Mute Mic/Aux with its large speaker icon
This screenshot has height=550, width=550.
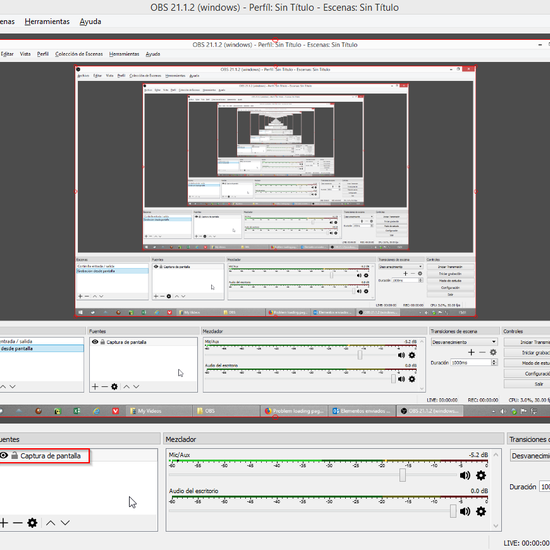[465, 476]
